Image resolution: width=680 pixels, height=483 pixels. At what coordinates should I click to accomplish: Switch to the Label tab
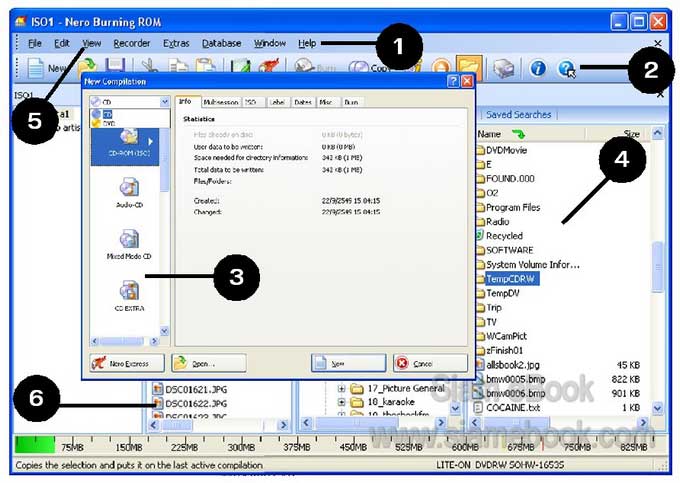pos(277,102)
